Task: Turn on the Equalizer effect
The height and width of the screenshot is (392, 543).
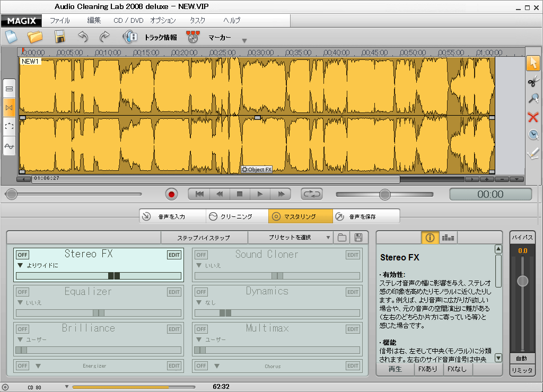Action: coord(22,292)
